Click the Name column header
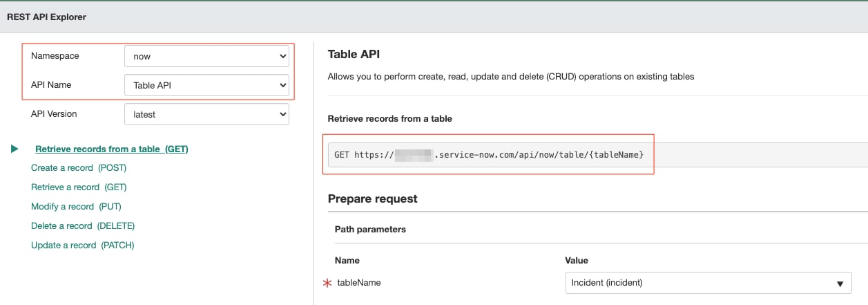868x305 pixels. point(347,261)
